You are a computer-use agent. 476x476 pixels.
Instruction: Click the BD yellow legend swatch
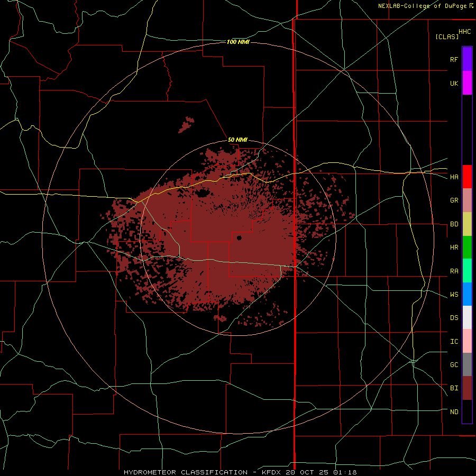(467, 224)
